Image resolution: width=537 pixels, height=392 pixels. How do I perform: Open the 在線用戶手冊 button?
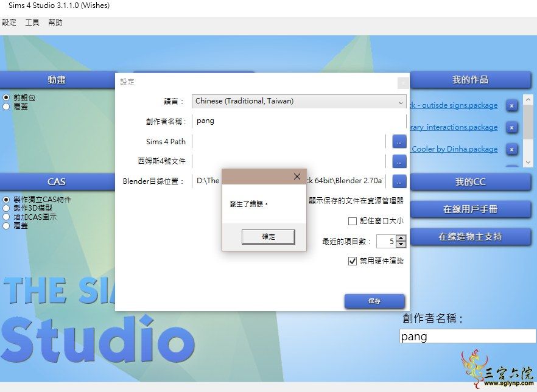click(x=470, y=209)
